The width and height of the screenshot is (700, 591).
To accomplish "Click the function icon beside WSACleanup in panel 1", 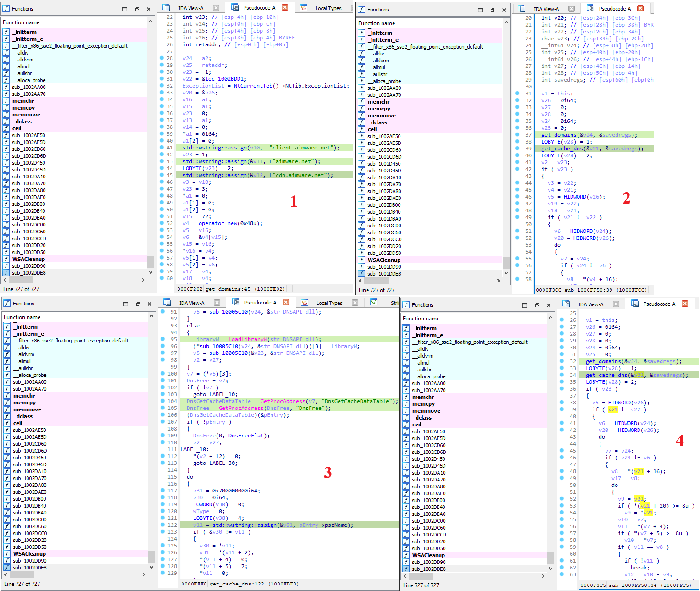I will [x=6, y=259].
